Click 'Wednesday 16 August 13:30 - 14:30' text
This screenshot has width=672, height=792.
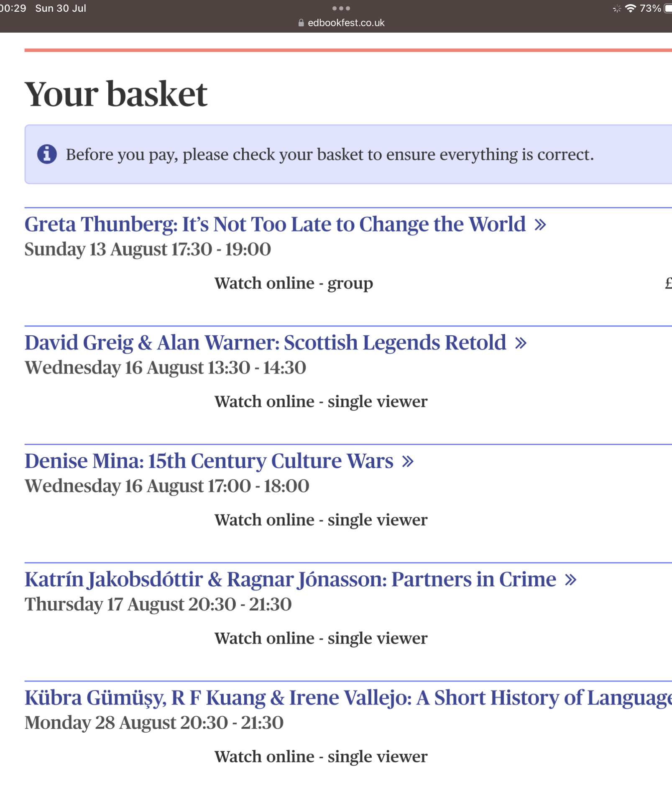click(165, 368)
